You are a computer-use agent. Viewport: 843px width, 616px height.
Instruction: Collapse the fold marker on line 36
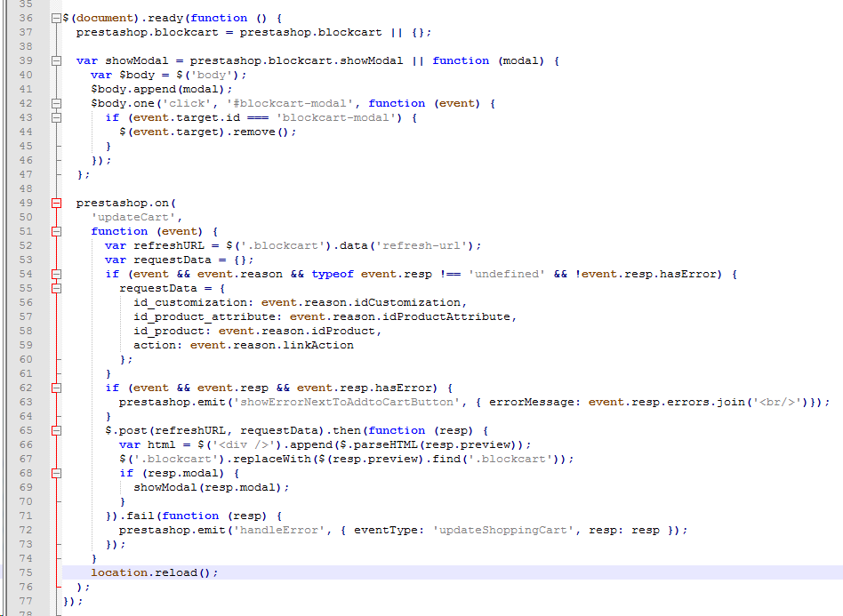coord(56,19)
